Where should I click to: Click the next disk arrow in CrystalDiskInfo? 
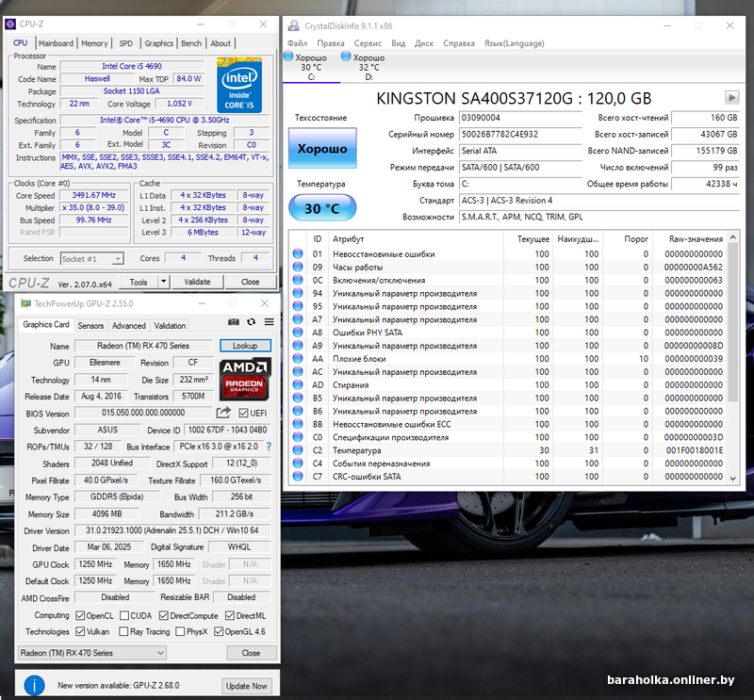click(731, 97)
